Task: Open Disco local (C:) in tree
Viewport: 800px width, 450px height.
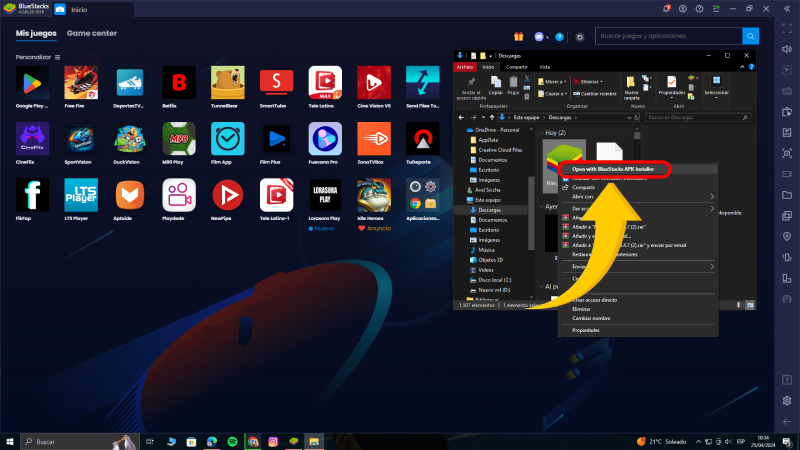Action: [x=494, y=280]
